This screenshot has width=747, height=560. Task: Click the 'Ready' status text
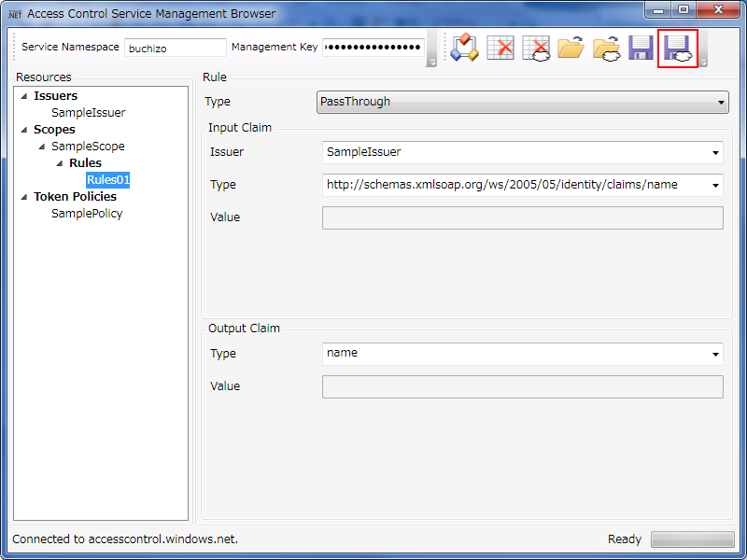point(625,539)
